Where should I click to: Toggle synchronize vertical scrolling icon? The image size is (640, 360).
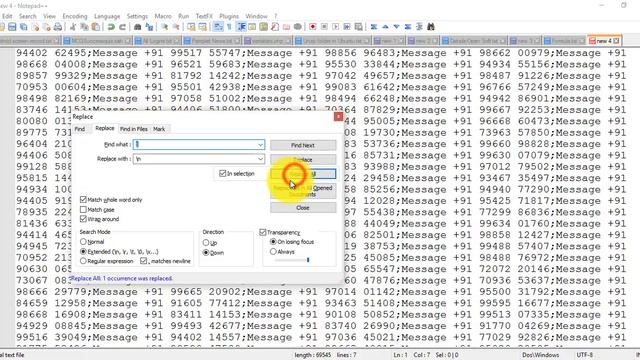191,27
